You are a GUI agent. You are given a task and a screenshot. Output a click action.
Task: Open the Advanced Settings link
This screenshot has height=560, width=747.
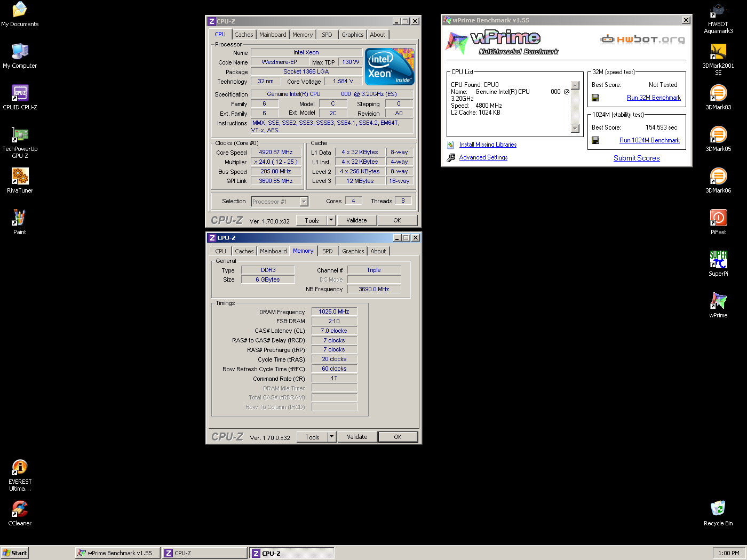483,157
